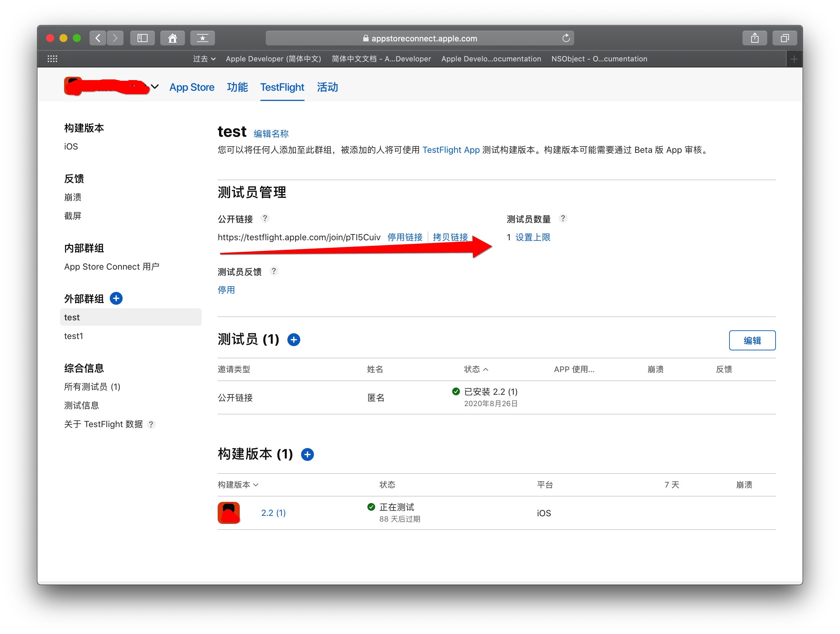
Task: Switch to the 功能 tab
Action: point(237,87)
